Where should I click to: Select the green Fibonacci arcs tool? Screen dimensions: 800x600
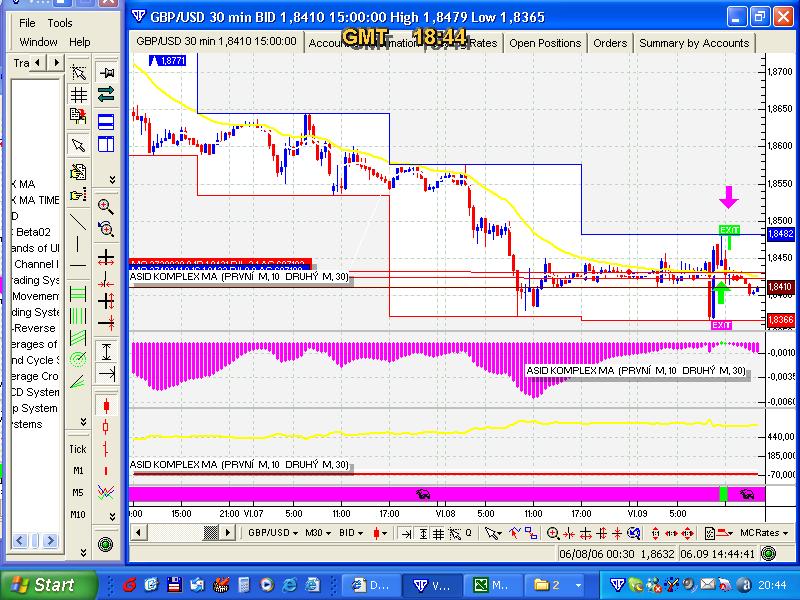coord(78,359)
